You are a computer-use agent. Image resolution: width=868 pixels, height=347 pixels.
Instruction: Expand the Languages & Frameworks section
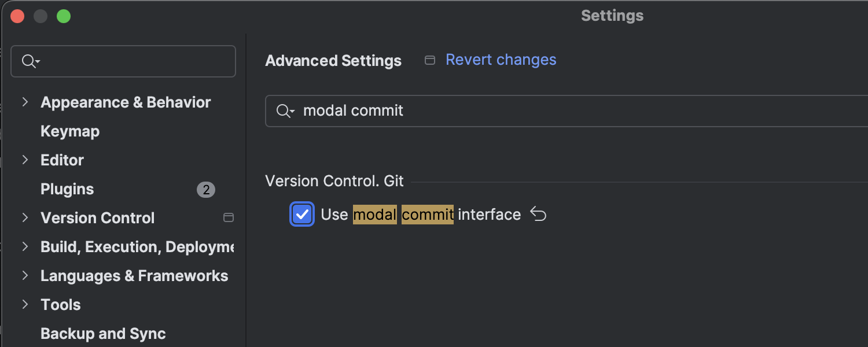click(25, 276)
